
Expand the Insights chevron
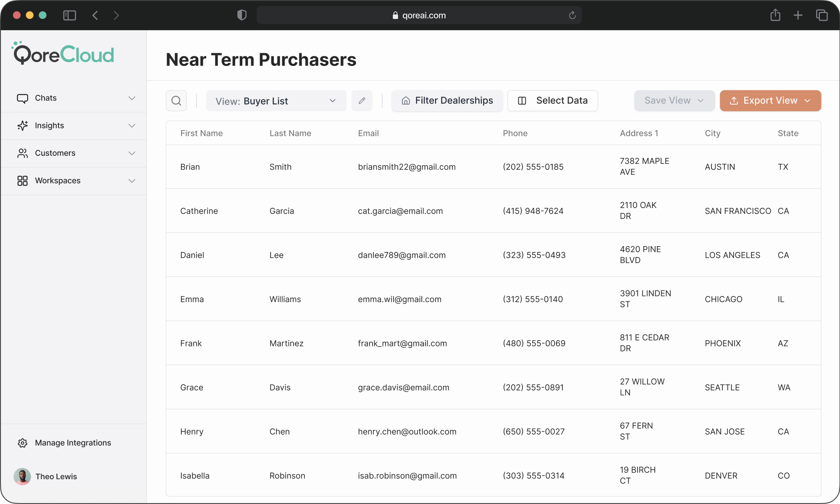coord(132,126)
